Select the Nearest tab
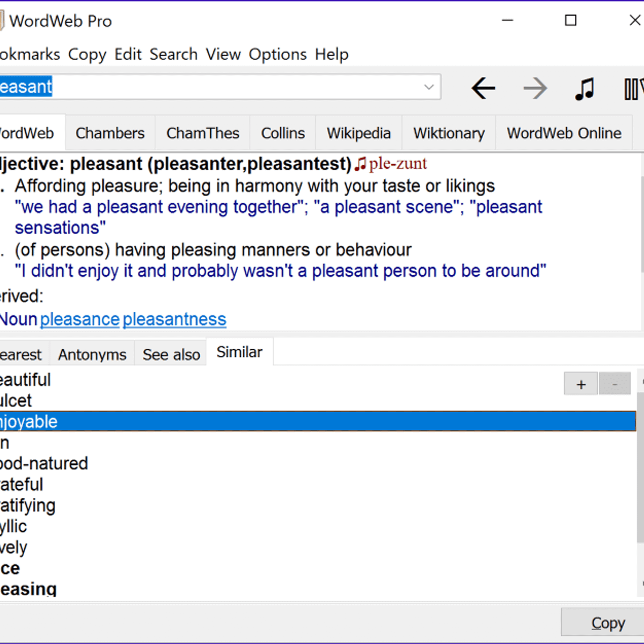Viewport: 644px width, 644px height. [x=24, y=355]
